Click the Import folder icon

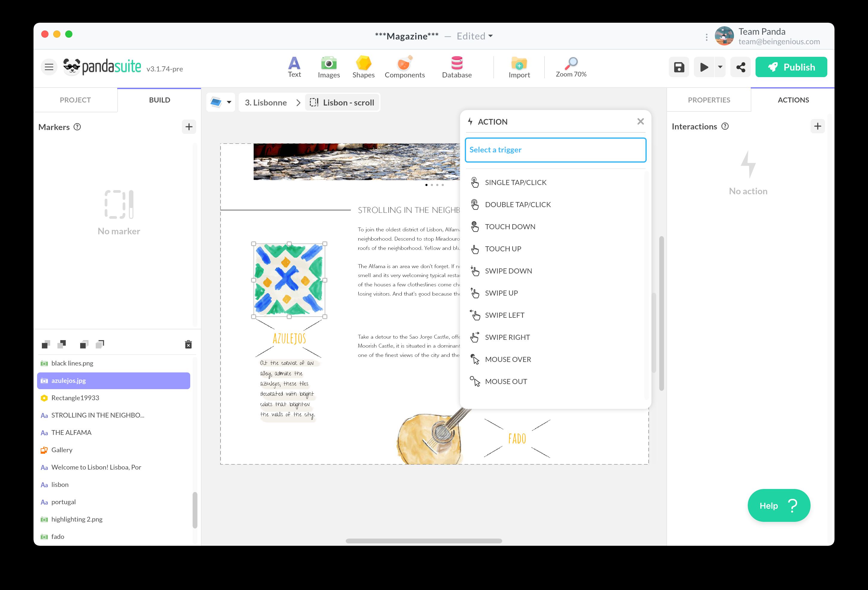point(519,63)
